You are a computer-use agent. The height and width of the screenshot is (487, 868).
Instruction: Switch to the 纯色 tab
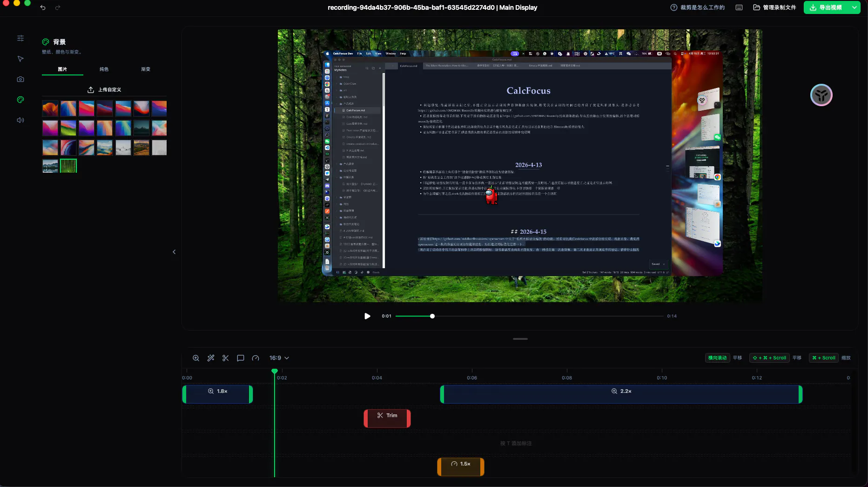point(104,69)
